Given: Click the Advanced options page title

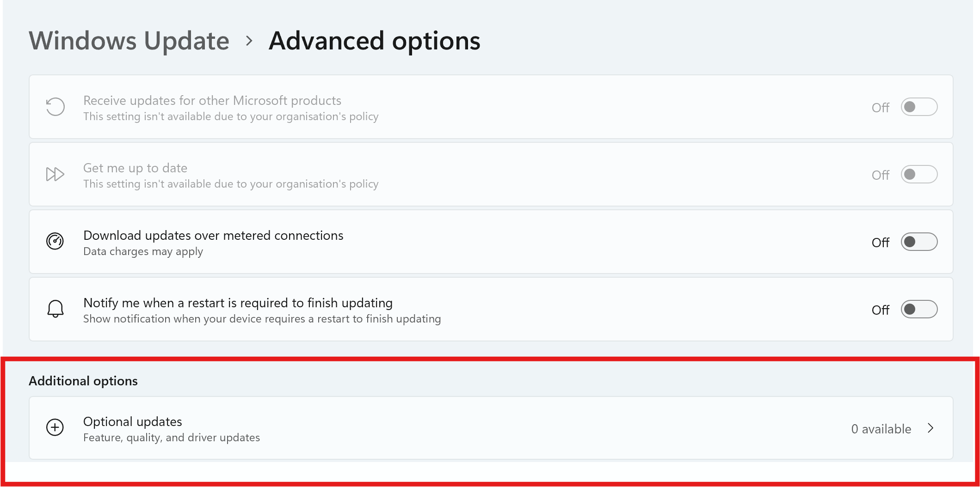Looking at the screenshot, I should pos(375,41).
